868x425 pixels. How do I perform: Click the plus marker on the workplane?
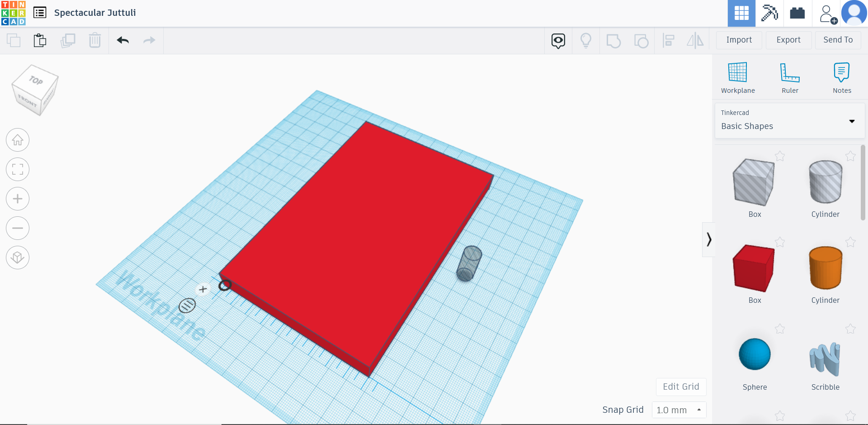tap(203, 289)
